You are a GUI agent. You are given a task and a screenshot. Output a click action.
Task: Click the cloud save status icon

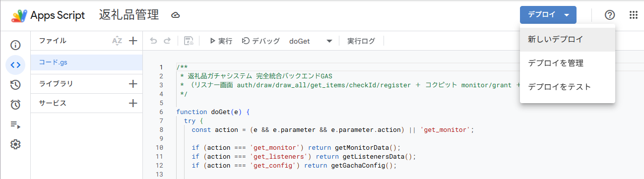175,15
